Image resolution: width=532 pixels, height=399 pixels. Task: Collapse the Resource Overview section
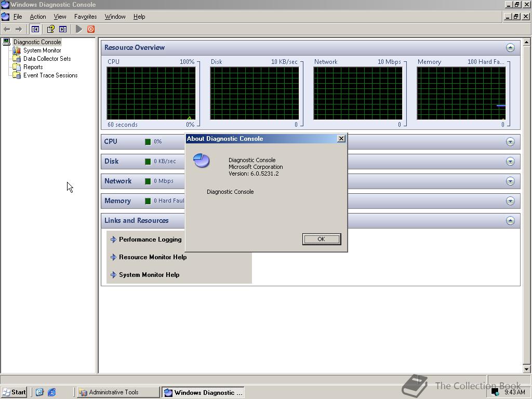tap(510, 47)
